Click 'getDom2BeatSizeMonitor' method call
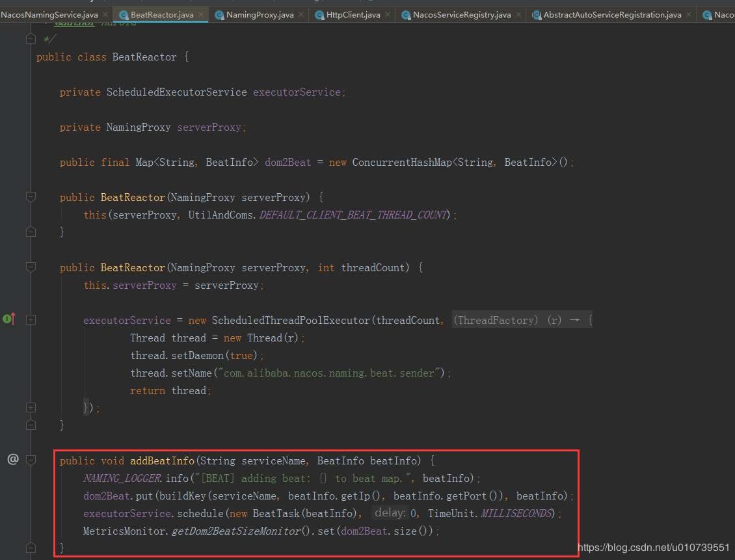Screen dimensions: 735x560 click(235, 531)
